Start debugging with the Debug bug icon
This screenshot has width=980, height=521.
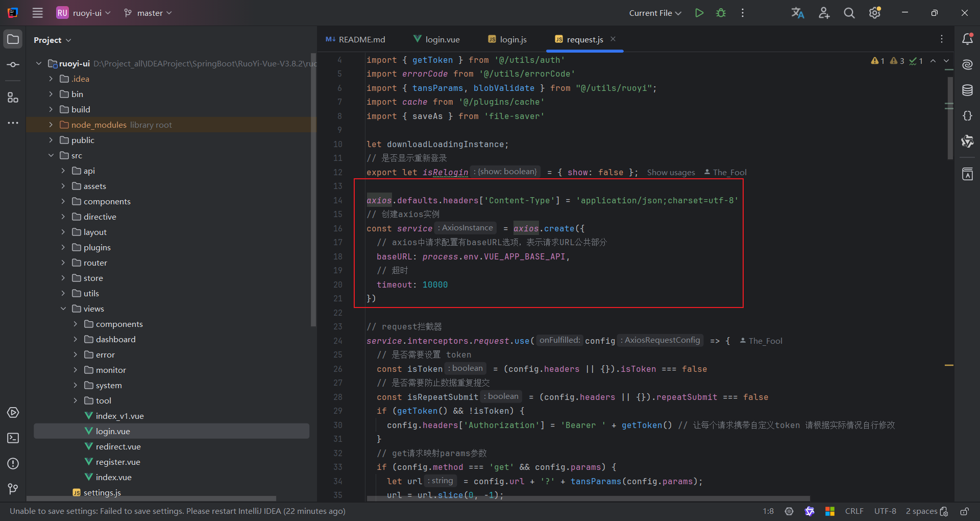tap(721, 13)
